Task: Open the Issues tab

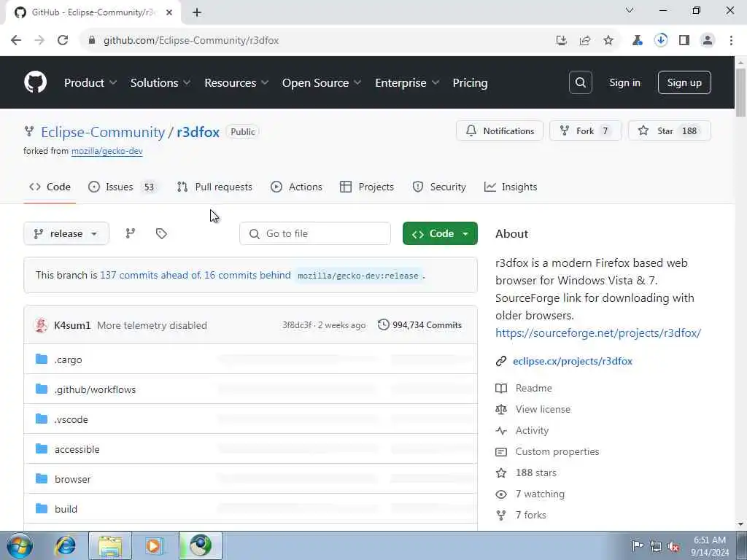Action: 122,187
